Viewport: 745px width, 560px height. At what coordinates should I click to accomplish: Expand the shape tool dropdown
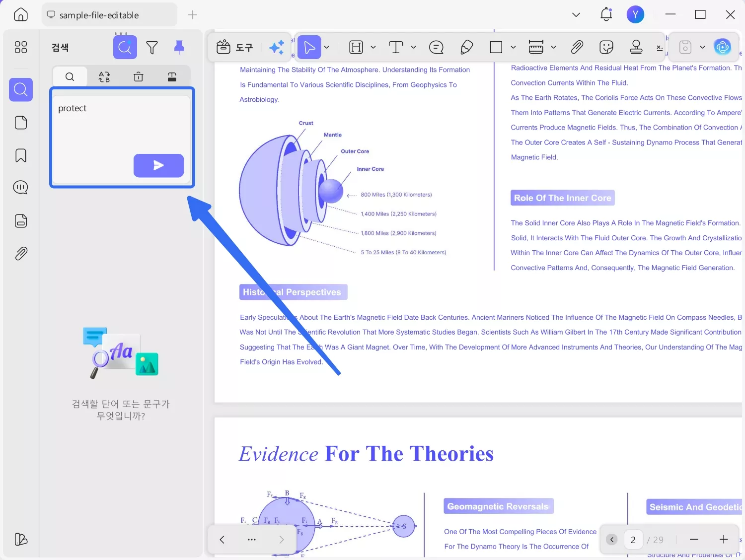(x=514, y=48)
